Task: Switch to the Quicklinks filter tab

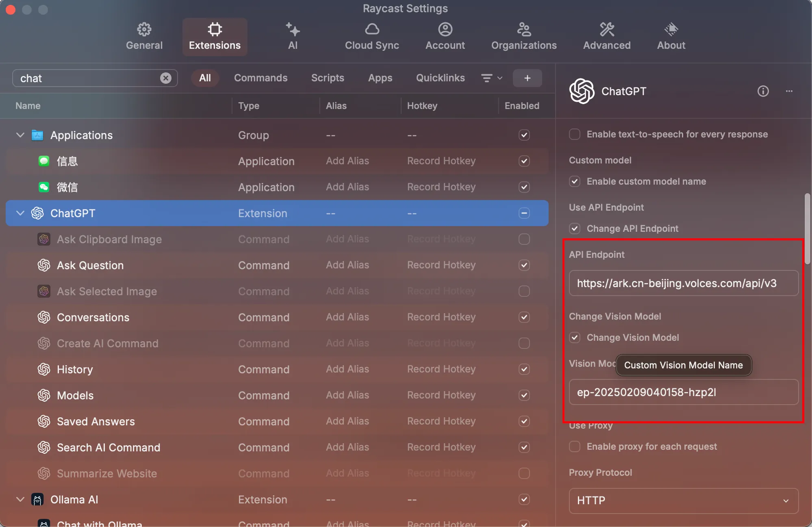Action: click(440, 78)
